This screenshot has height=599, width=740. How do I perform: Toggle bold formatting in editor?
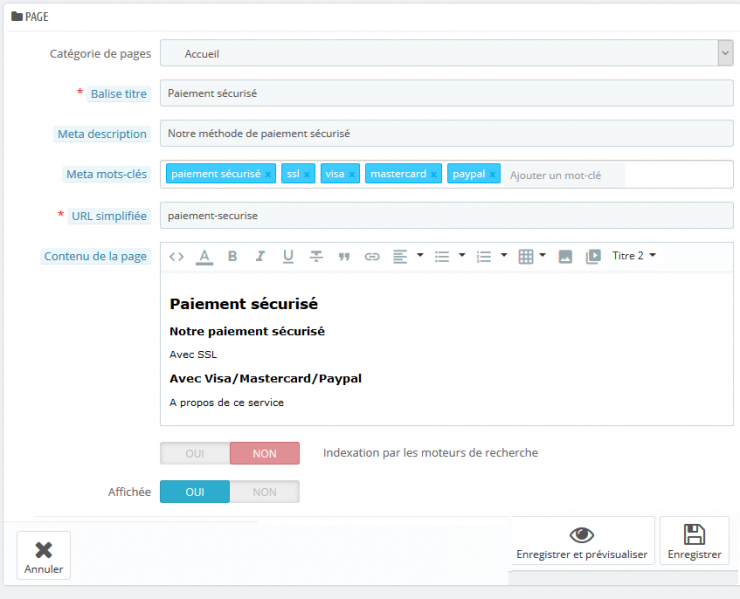[232, 256]
